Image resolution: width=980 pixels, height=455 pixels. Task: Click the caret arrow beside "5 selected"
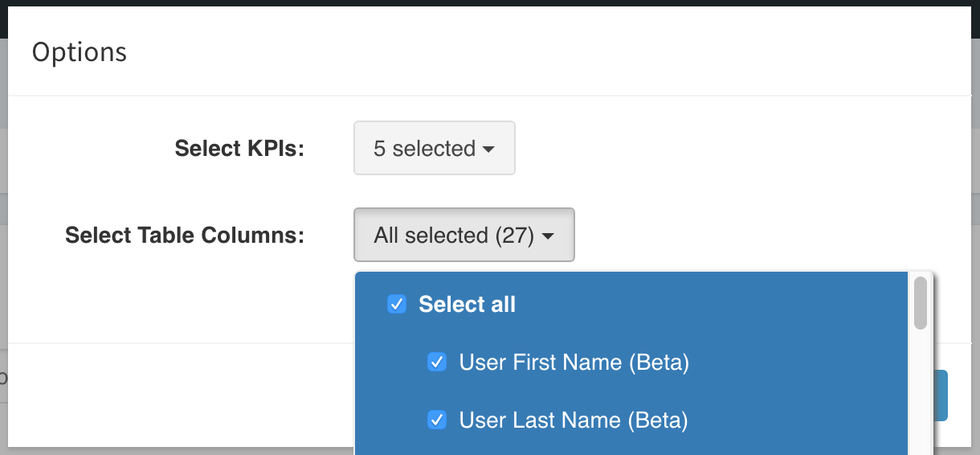pyautogui.click(x=488, y=150)
